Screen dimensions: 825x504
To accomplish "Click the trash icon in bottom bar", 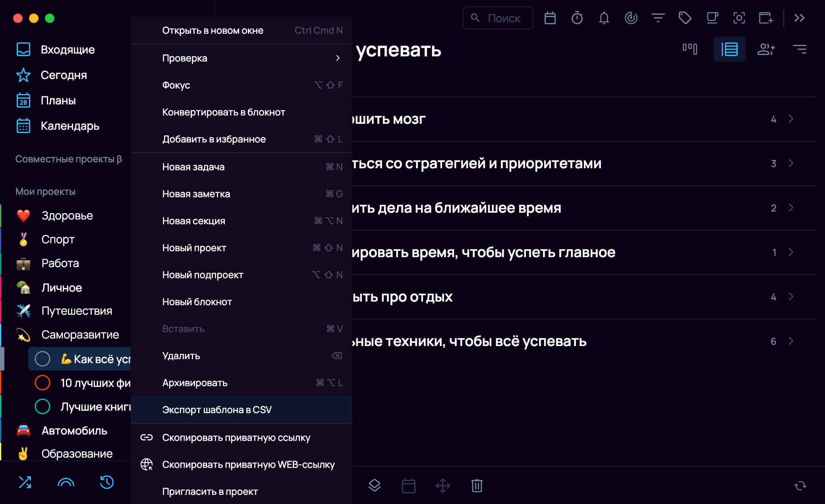I will pos(477,485).
